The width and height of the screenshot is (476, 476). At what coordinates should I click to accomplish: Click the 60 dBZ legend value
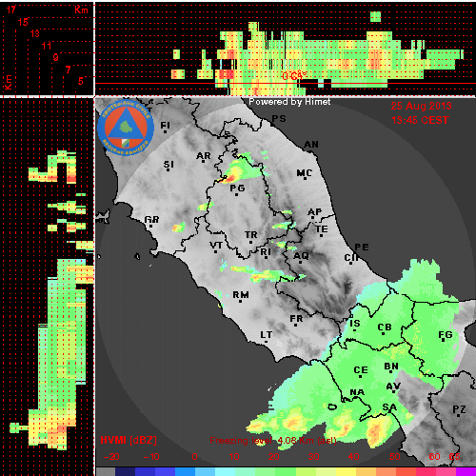434,457
